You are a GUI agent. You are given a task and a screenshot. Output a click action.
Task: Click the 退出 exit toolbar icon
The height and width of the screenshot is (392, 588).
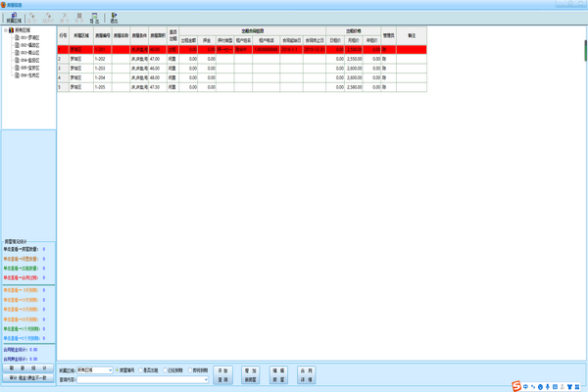click(114, 18)
